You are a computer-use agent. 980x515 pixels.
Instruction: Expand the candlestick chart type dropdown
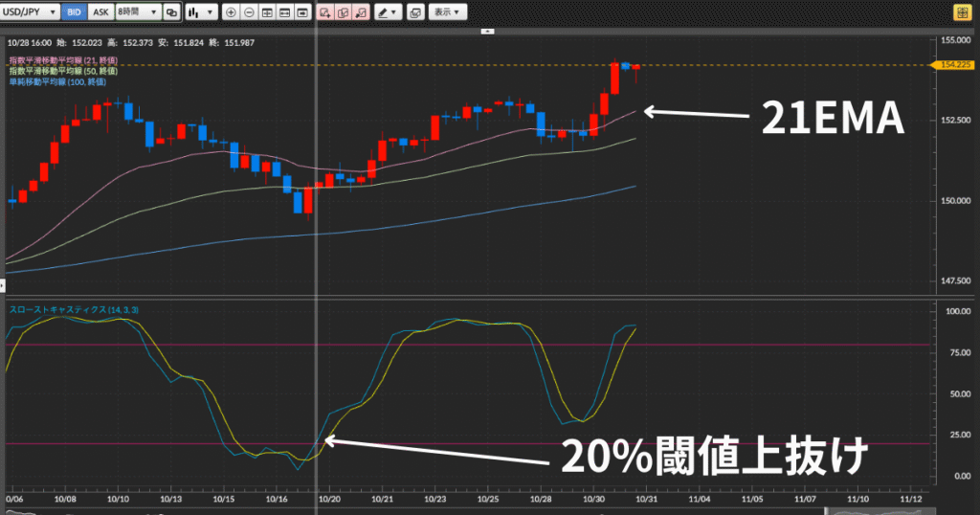pos(200,12)
